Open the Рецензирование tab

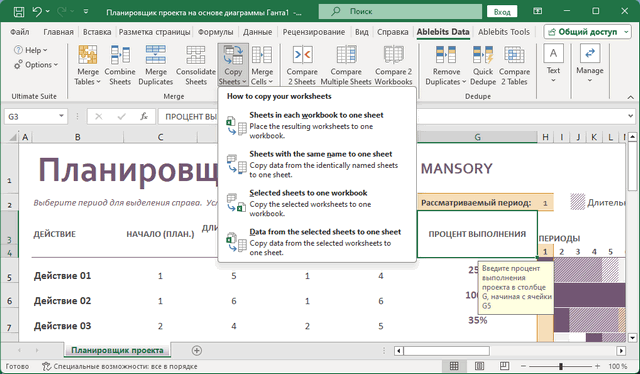coord(313,32)
